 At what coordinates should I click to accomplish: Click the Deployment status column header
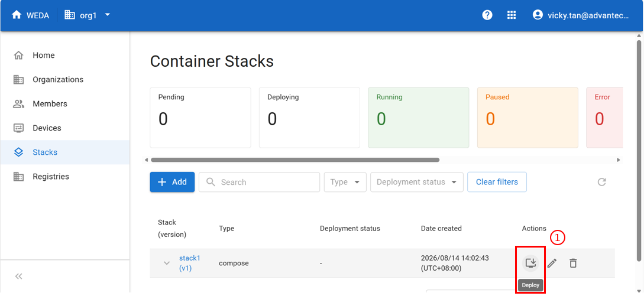(x=350, y=228)
